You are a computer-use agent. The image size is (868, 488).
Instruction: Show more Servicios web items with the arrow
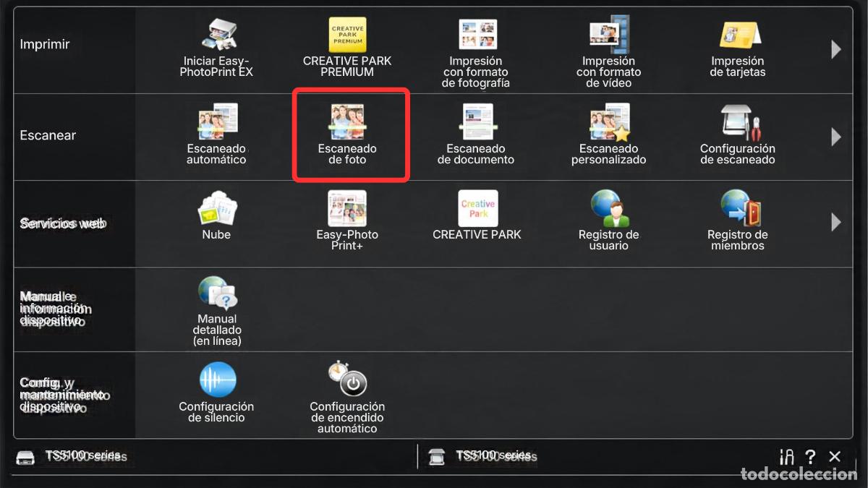click(836, 222)
